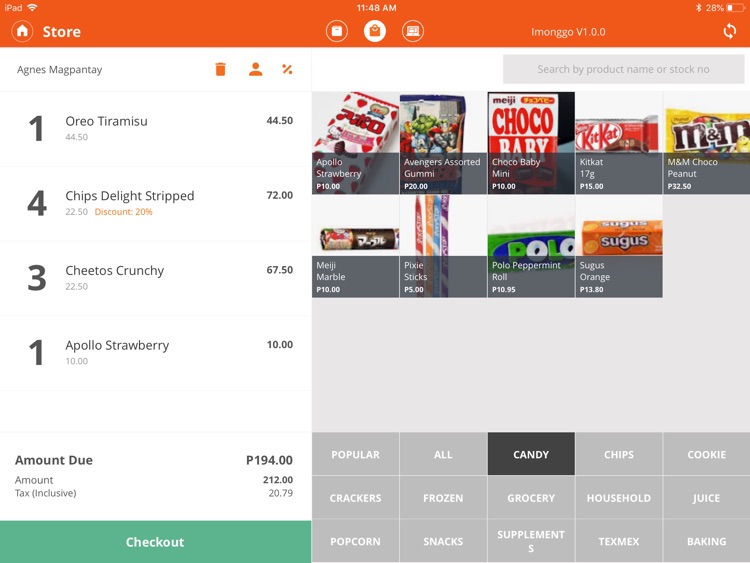
Task: Add Meiji Marble product tile
Action: point(355,246)
